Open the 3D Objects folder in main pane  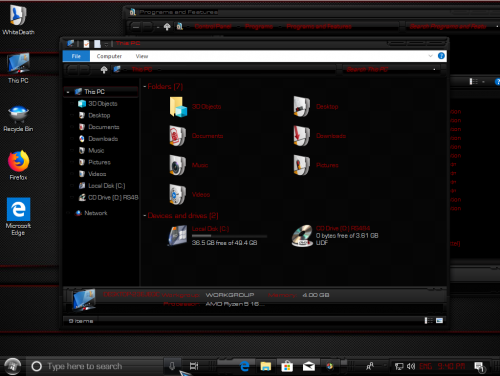point(178,107)
